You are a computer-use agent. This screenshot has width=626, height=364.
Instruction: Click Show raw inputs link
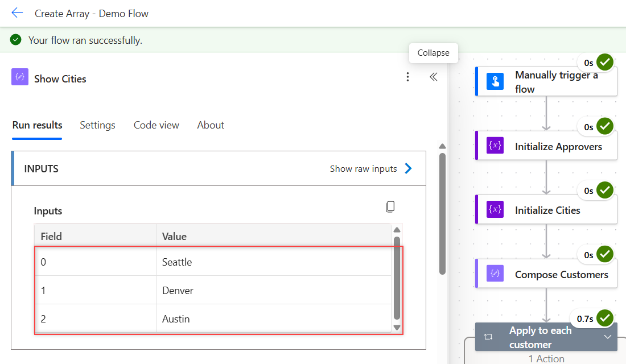pyautogui.click(x=363, y=169)
